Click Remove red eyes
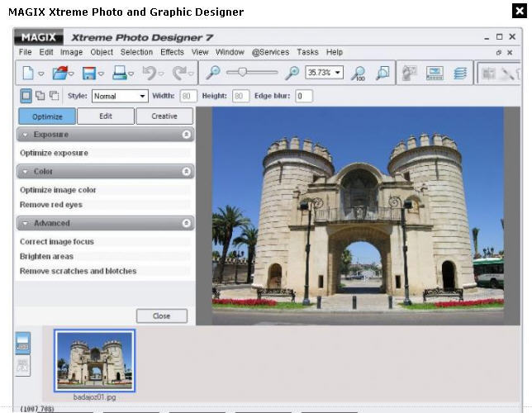Viewport: 532px width, 413px height. click(x=51, y=205)
